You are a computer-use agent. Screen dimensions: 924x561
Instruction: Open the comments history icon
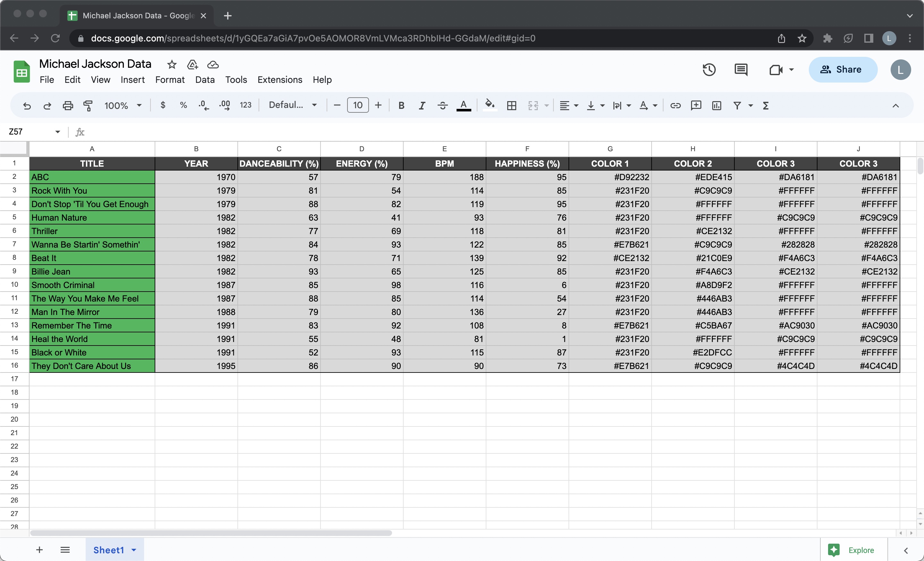[x=740, y=69]
